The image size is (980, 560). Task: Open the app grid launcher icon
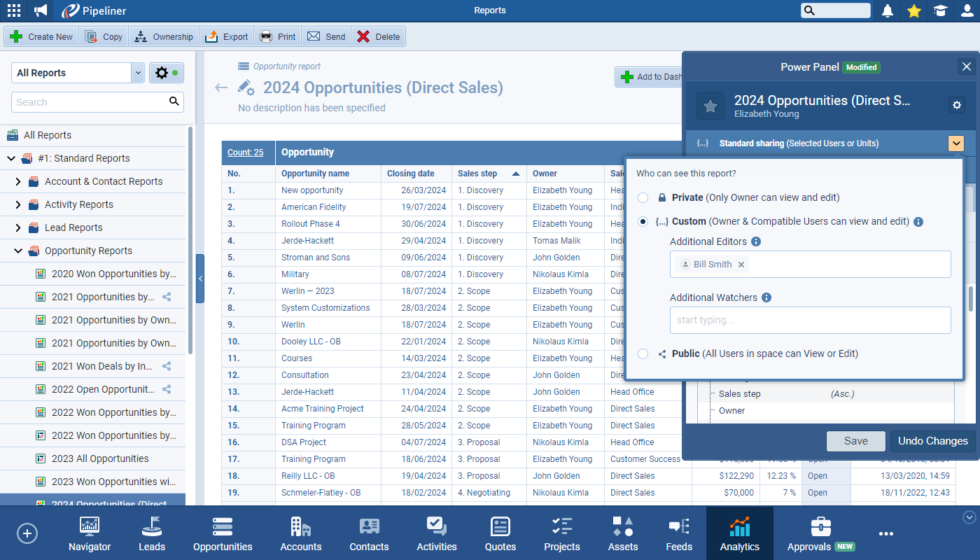pos(13,10)
